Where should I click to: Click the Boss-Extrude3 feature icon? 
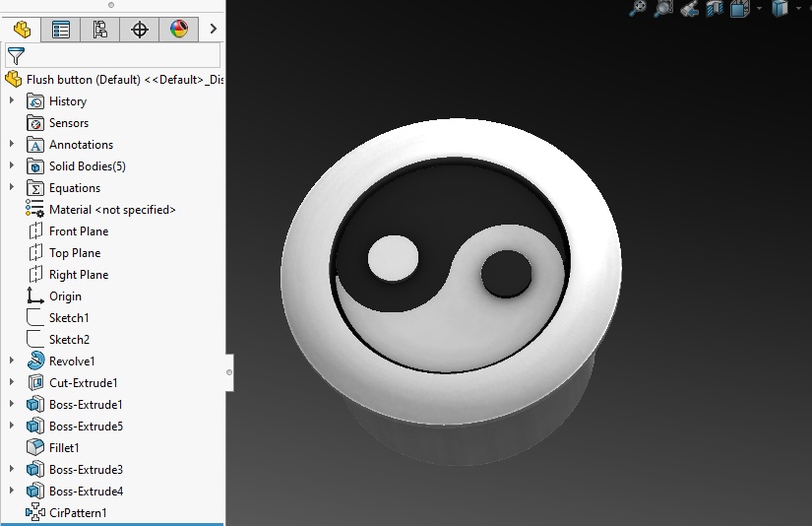point(35,469)
